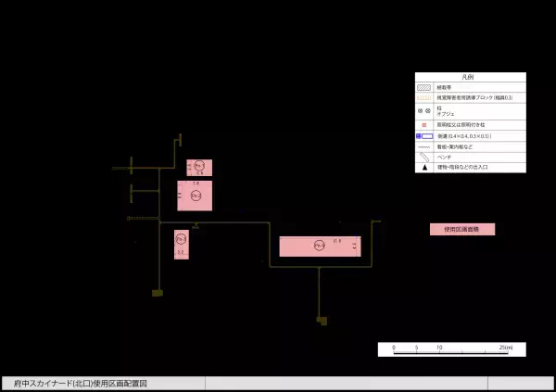Screen dimensions: 556x392
Task: Click the 視覚障害者用誘導ブロック legend text
Action: [x=474, y=97]
